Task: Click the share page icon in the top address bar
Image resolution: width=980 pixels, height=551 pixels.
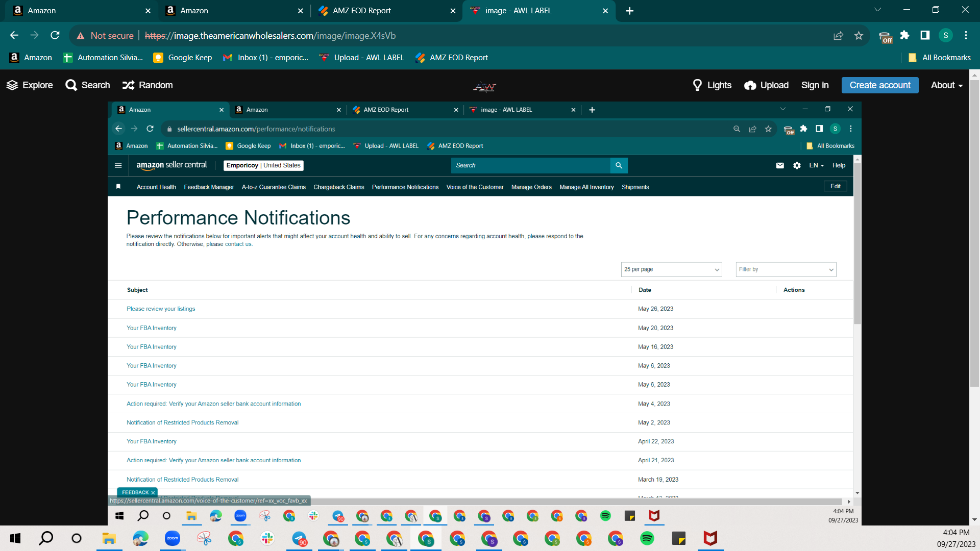Action: (838, 36)
